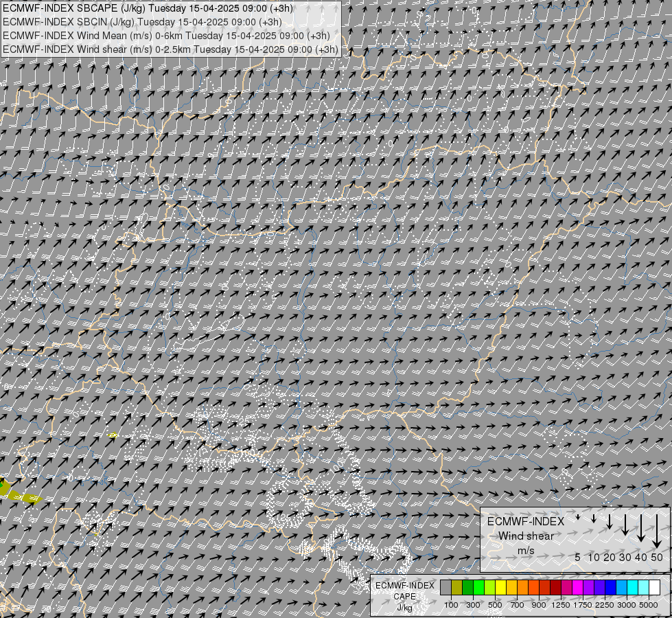Click the 40 m/s wind shear legend arrow
This screenshot has height=618, width=672.
(641, 528)
